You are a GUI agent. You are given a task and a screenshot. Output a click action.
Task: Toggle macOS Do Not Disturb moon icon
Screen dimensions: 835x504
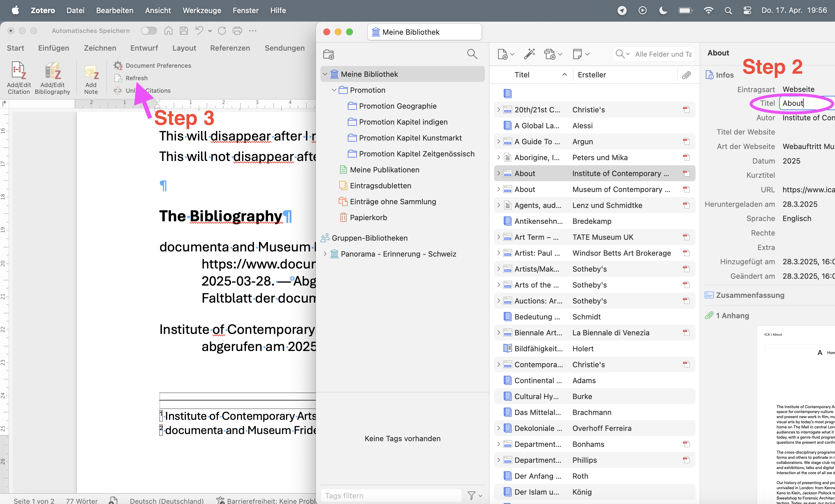(663, 11)
